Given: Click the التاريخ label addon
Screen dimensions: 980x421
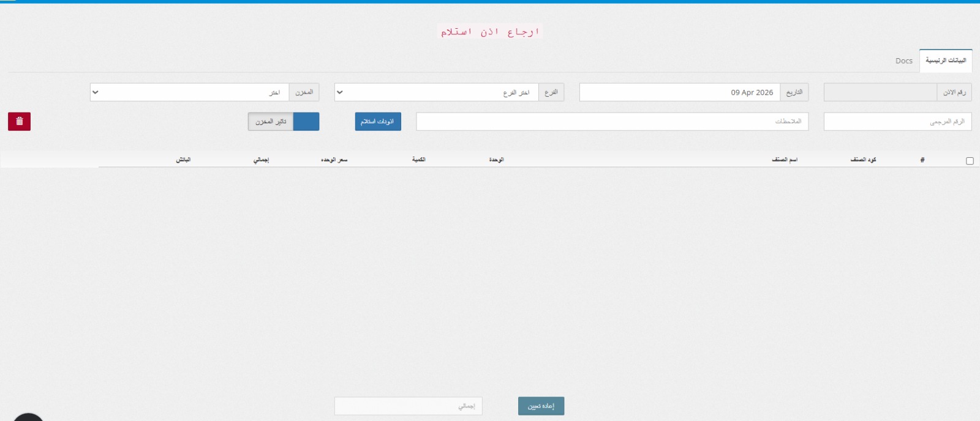Looking at the screenshot, I should (794, 92).
